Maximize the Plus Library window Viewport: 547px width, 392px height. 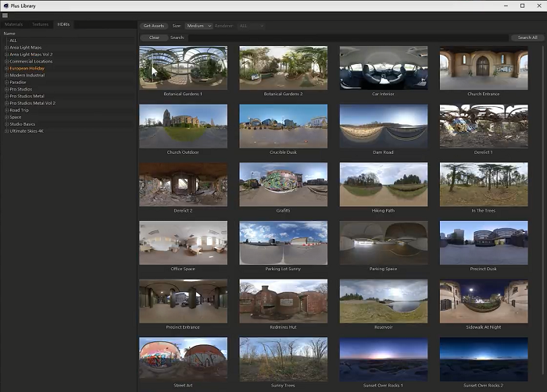[x=522, y=5]
